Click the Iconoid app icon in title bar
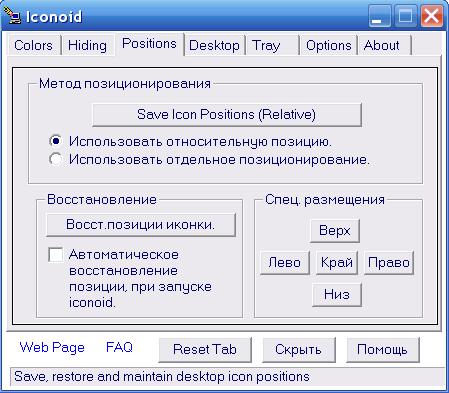Screen dimensions: 449x393 pyautogui.click(x=12, y=16)
